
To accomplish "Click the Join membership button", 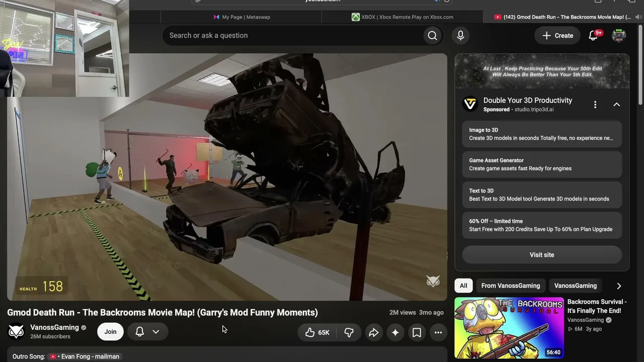I will click(x=110, y=332).
